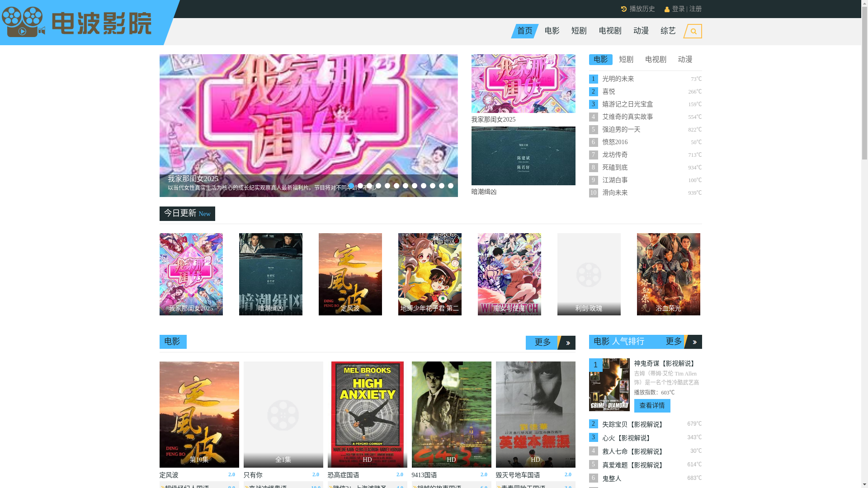The image size is (868, 488).
Task: Open movie poster 9413国语
Action: click(452, 414)
